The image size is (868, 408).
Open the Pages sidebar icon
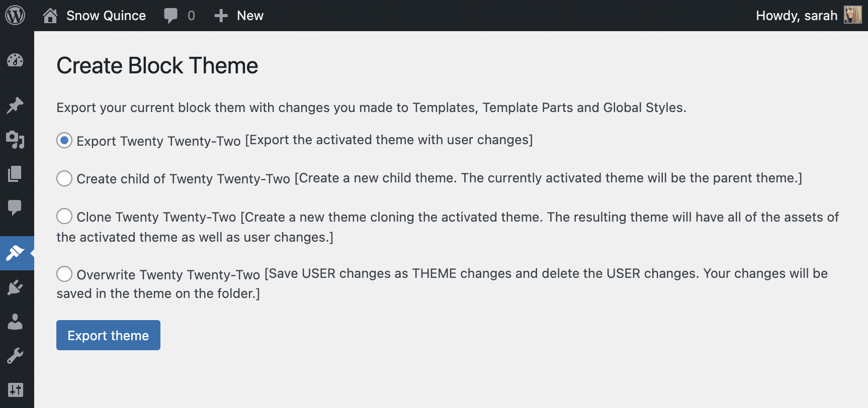(x=15, y=174)
